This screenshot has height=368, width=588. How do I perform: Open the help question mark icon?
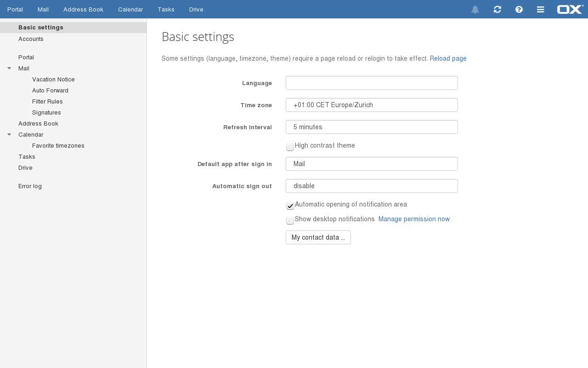click(519, 10)
